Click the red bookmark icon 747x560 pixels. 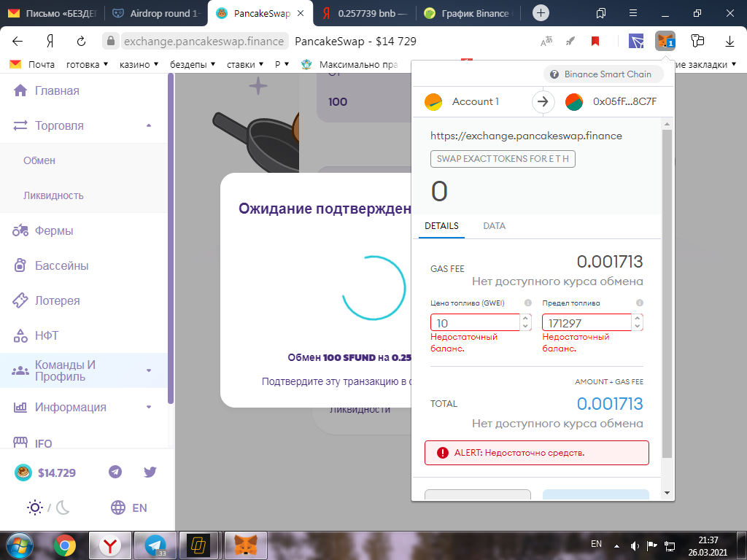595,42
